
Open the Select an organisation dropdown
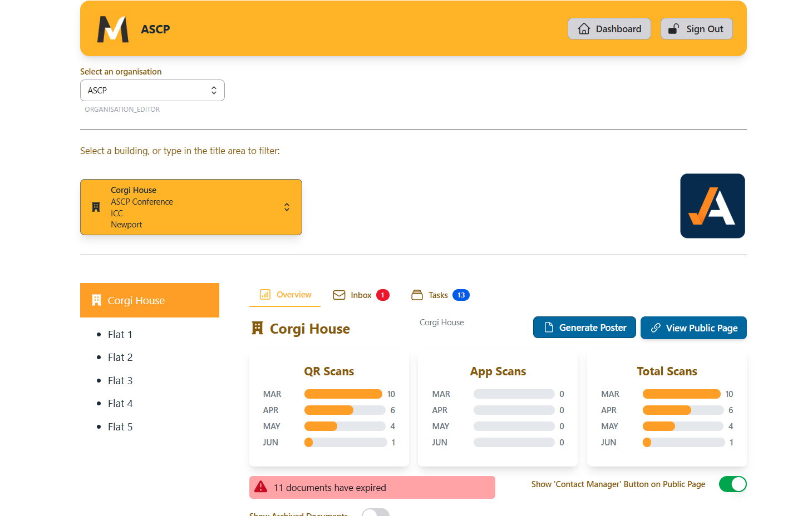pyautogui.click(x=152, y=90)
